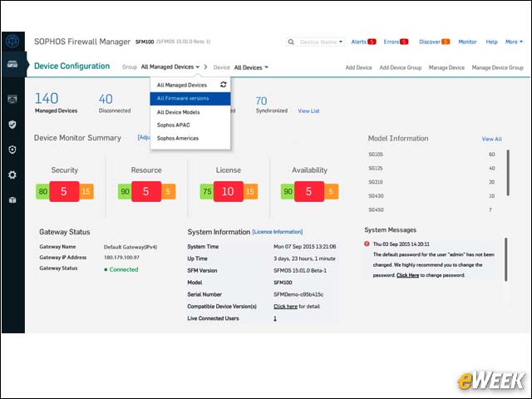Open the Alerts link
532x399 pixels.
358,42
